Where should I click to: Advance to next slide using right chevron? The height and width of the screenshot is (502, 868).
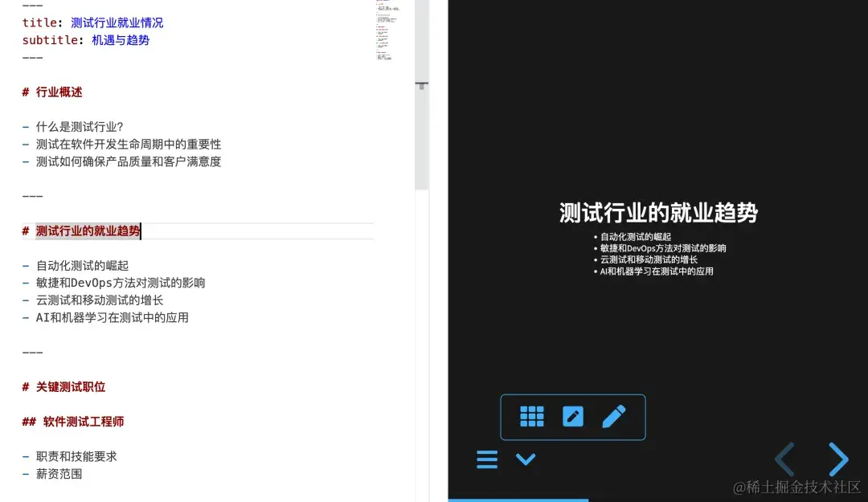click(x=838, y=459)
